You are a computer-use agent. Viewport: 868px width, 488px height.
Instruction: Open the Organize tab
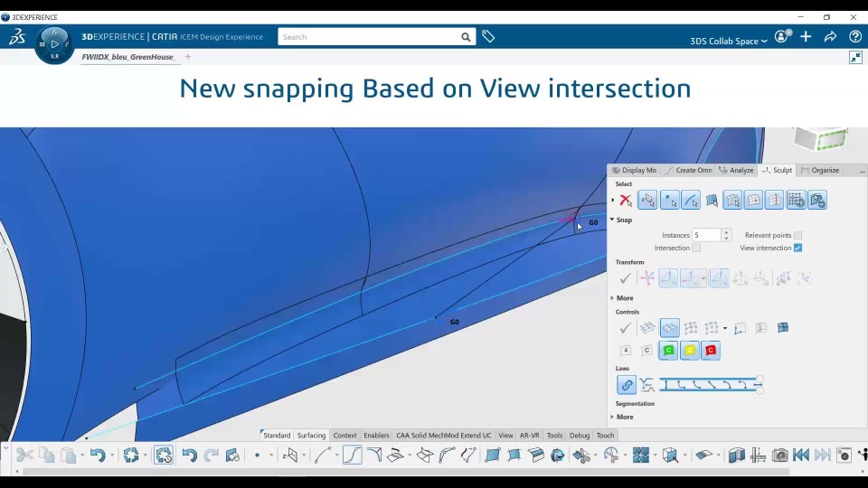click(x=820, y=170)
